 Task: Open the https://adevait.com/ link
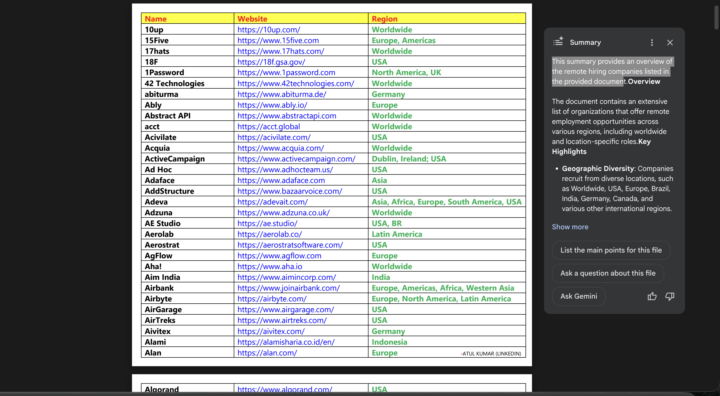pyautogui.click(x=272, y=202)
